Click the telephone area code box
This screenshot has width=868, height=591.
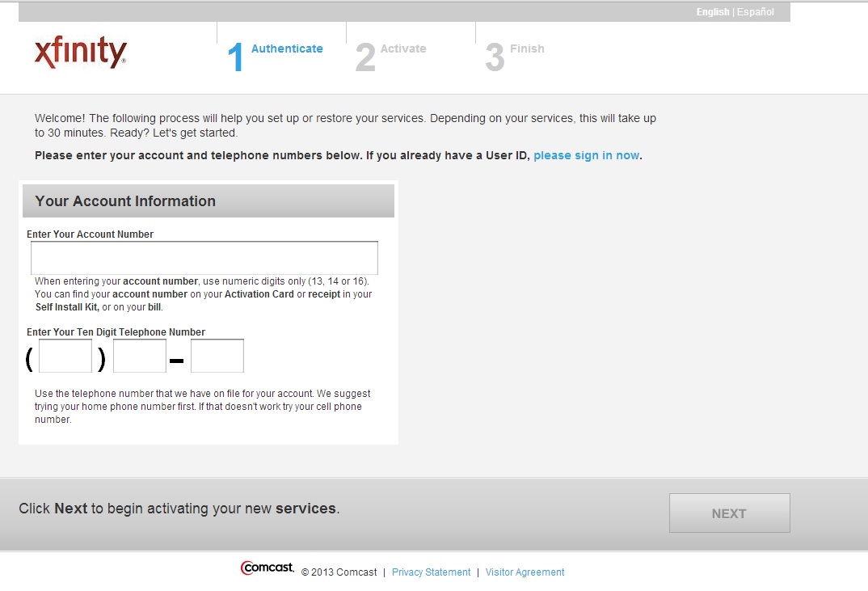click(x=65, y=356)
